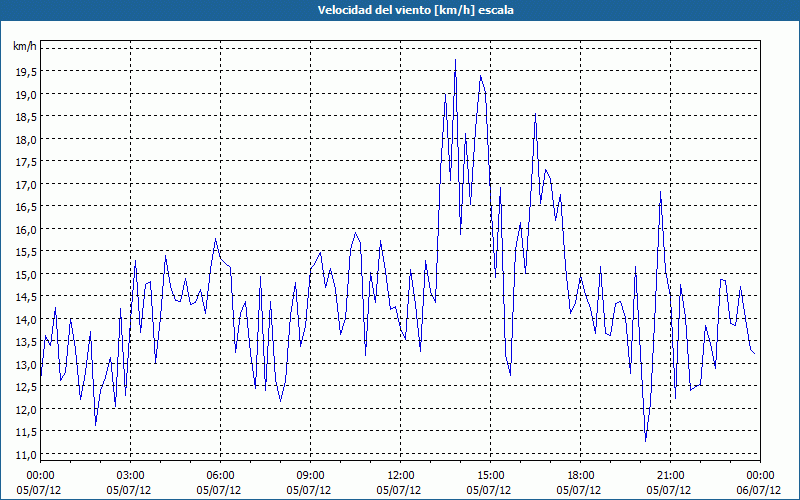The width and height of the screenshot is (800, 500).
Task: Click the 05/07/12 date beneath 12:00
Action: (399, 491)
